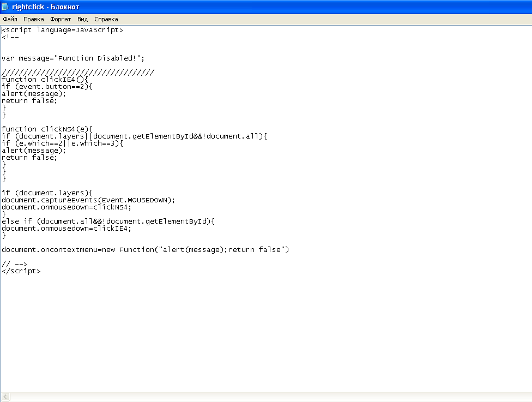532x402 pixels.
Task: Click the window title 'rightclick - Блокнот'
Action: point(45,7)
